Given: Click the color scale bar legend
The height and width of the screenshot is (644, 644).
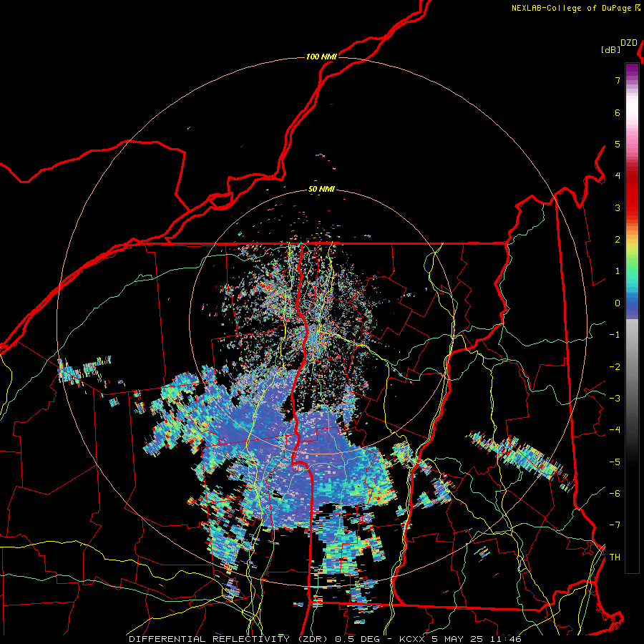Looking at the screenshot, I should [x=632, y=318].
